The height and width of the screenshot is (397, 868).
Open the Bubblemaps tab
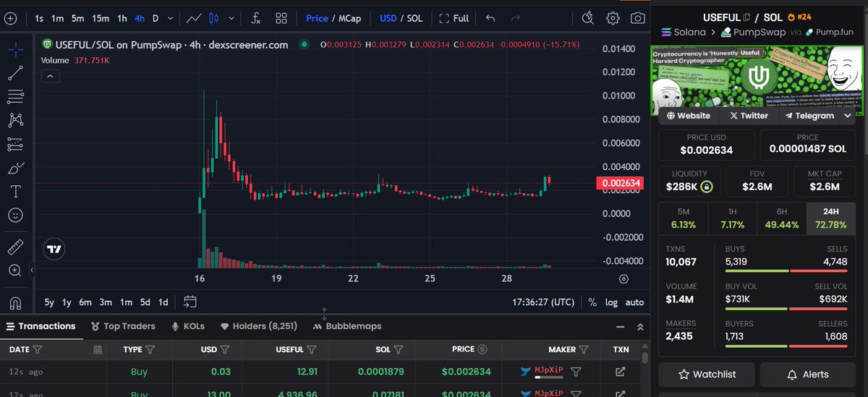(347, 326)
